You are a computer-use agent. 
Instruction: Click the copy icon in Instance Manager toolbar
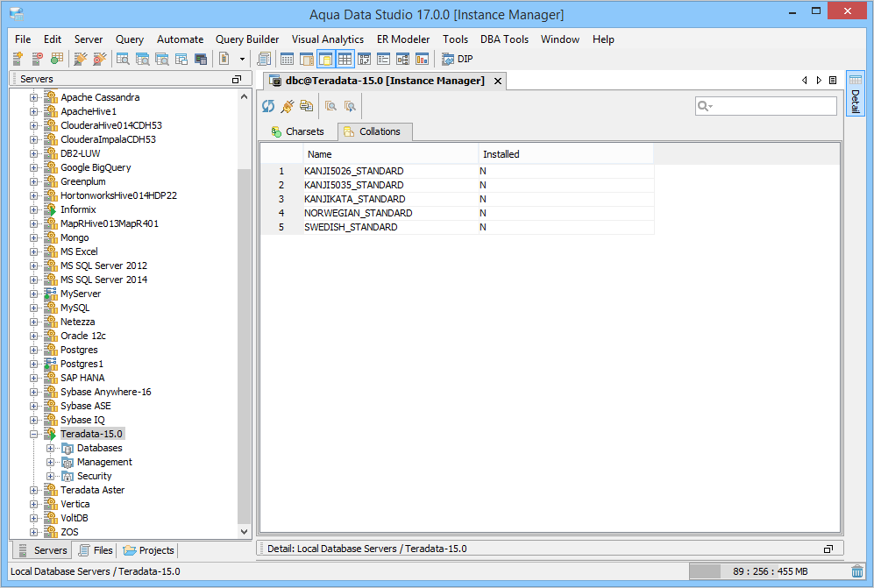[306, 106]
